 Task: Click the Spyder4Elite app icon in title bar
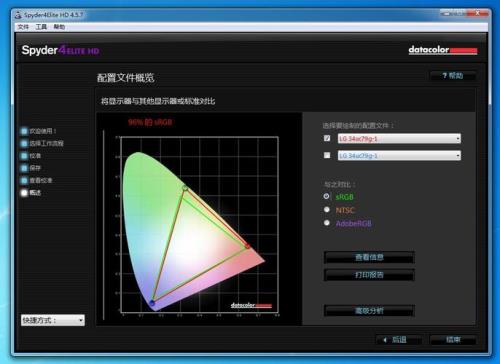pos(18,15)
